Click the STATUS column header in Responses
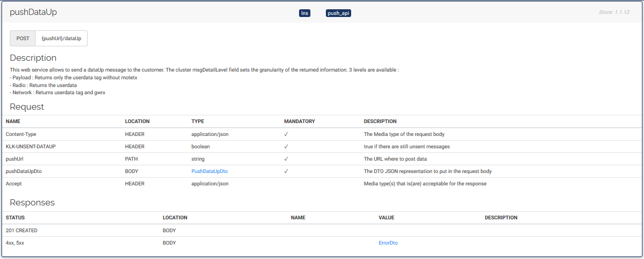This screenshot has width=644, height=259. coord(15,218)
